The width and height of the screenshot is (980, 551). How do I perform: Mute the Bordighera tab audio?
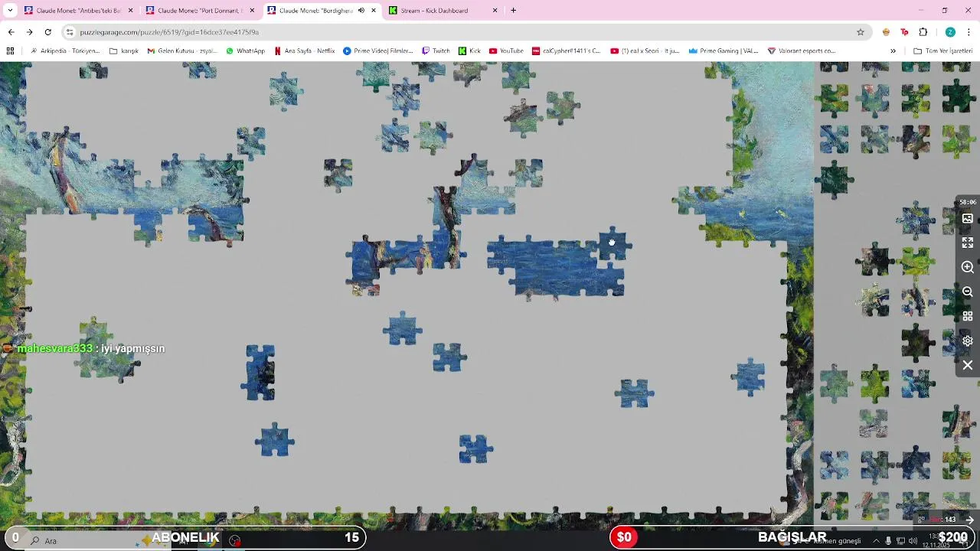[x=361, y=11]
